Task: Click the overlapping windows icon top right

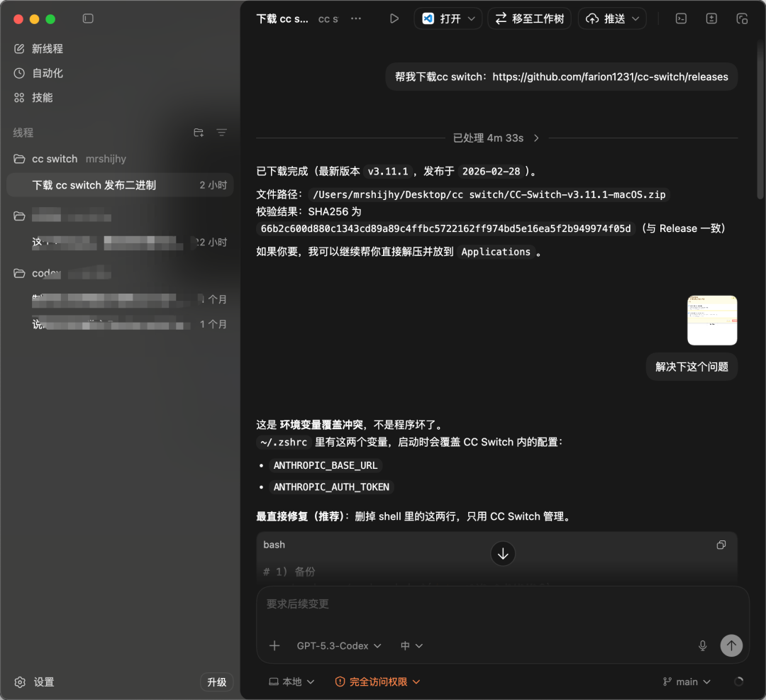Action: coord(741,18)
